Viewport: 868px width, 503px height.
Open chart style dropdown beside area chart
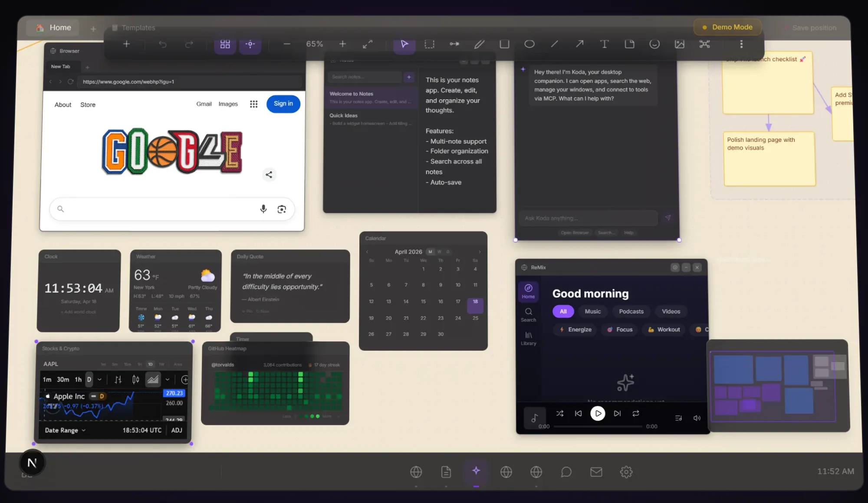click(x=167, y=379)
